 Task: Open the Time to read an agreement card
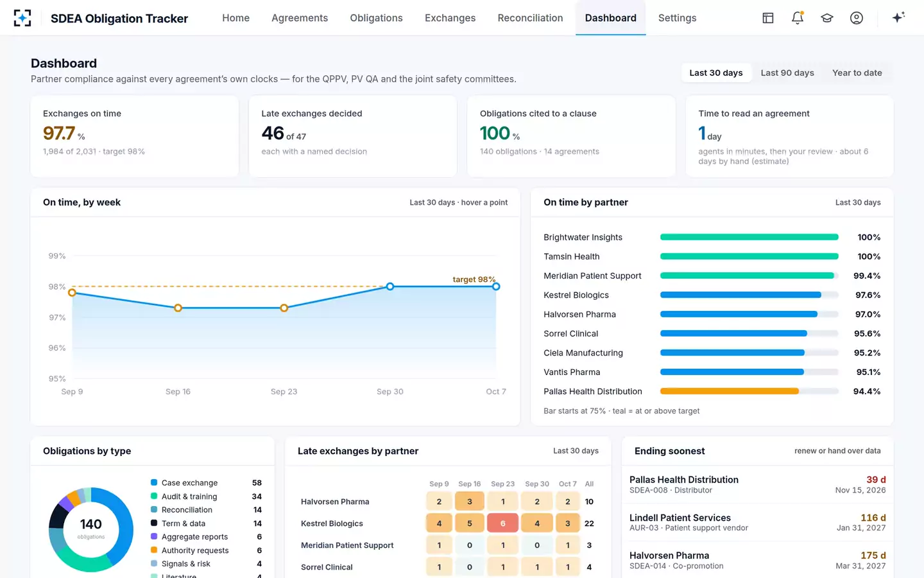789,136
